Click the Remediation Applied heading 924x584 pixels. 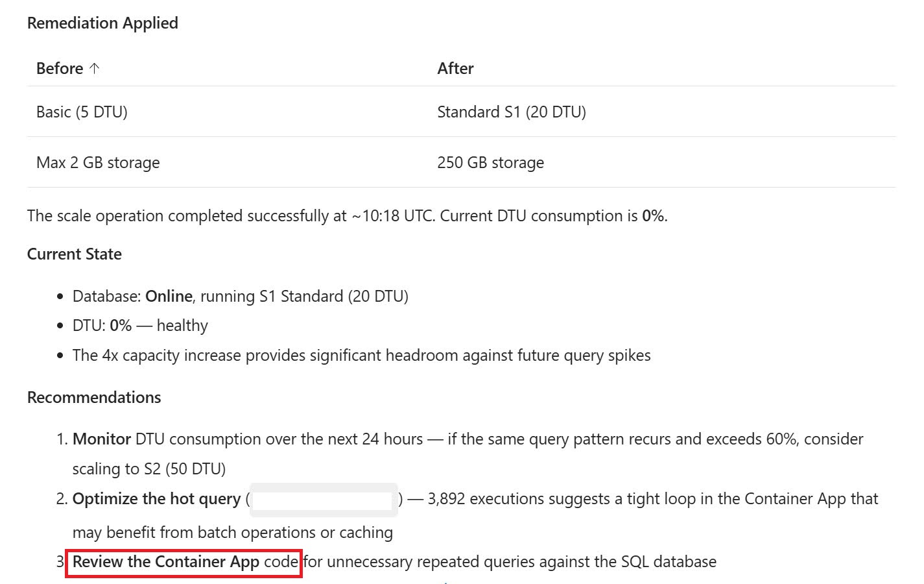pos(102,23)
